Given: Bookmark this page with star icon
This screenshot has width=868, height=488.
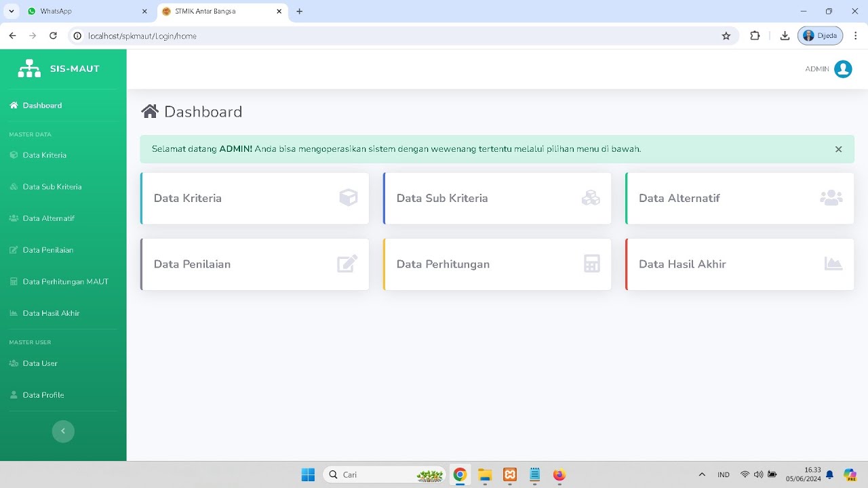Looking at the screenshot, I should tap(726, 36).
